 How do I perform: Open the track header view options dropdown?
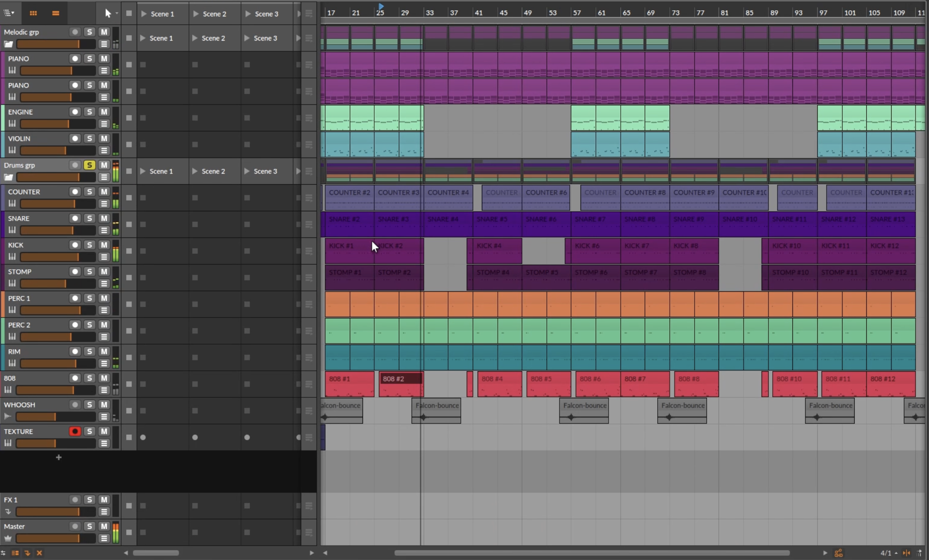pos(9,13)
